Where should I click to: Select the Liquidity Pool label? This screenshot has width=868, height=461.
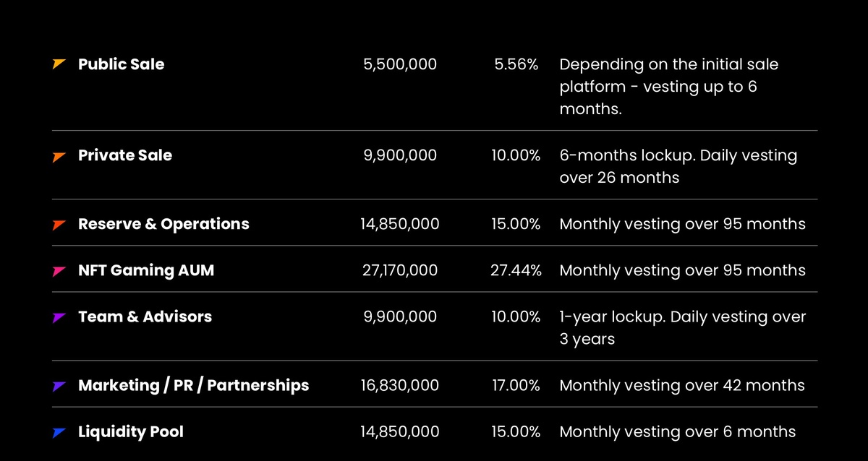131,432
